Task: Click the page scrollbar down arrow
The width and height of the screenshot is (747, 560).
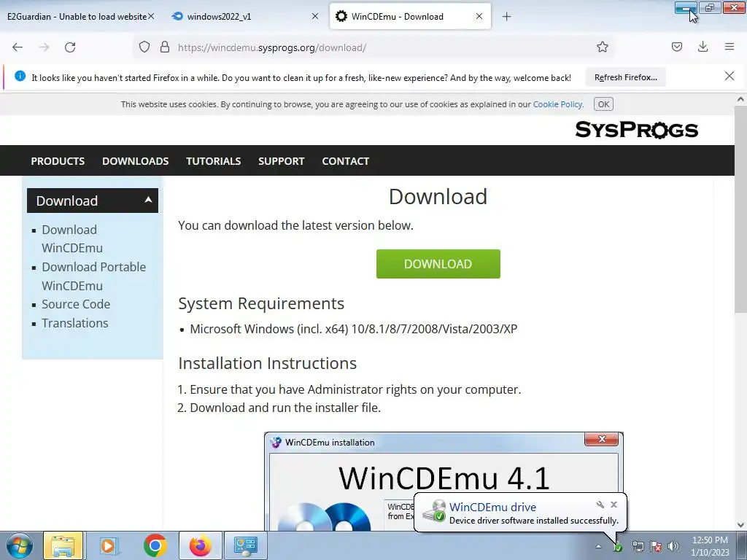Action: pos(740,525)
